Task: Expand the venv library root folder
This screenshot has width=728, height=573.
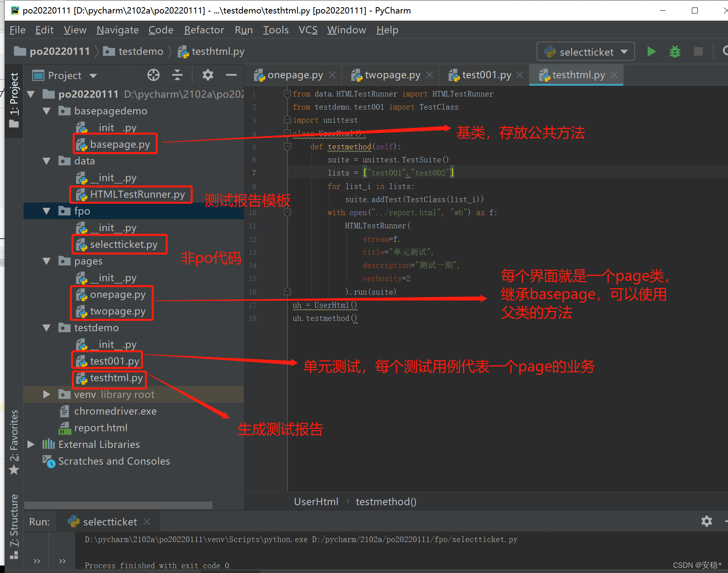Action: tap(46, 394)
